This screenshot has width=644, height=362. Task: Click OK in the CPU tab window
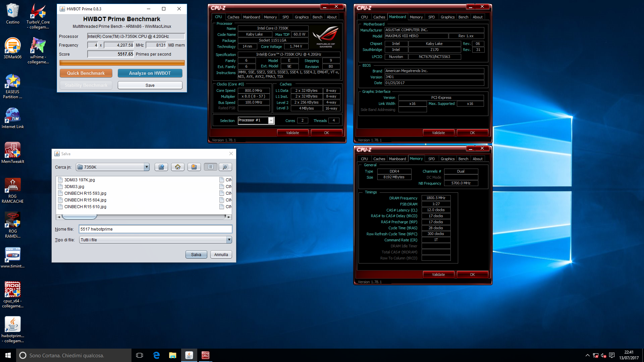tap(326, 133)
